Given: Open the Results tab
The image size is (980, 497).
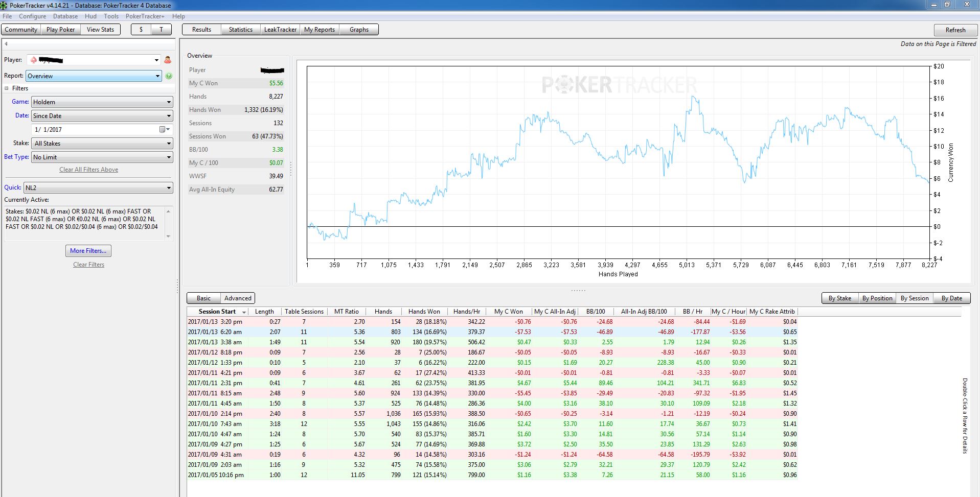Looking at the screenshot, I should point(201,30).
